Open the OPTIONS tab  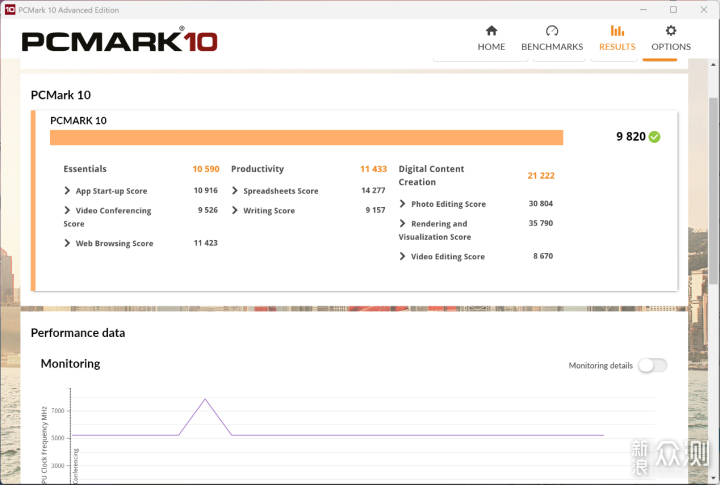click(671, 38)
